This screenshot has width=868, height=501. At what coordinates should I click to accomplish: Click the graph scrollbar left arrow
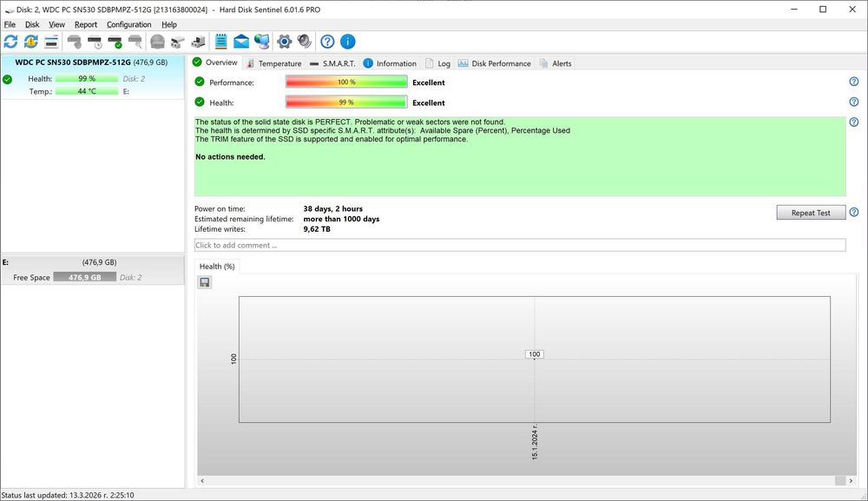click(202, 480)
